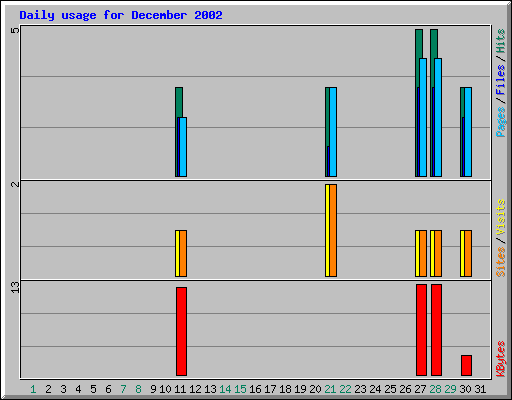Select the cyan Pages bar for day 27

[x=423, y=117]
